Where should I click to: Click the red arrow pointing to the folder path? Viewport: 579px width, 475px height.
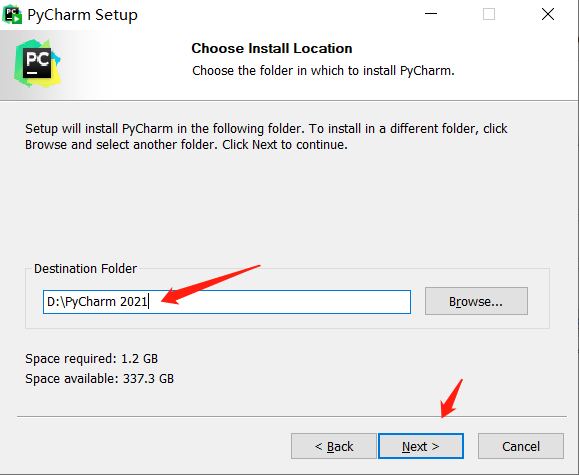click(210, 285)
